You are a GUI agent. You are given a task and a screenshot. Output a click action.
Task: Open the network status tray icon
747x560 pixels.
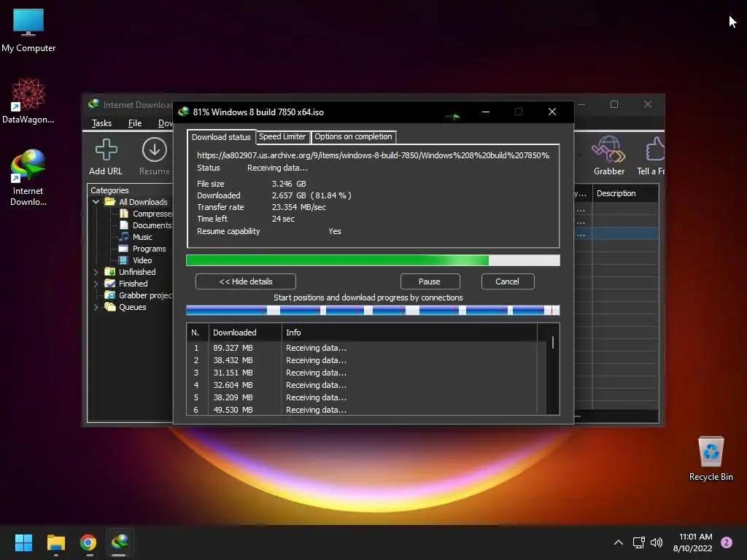638,542
